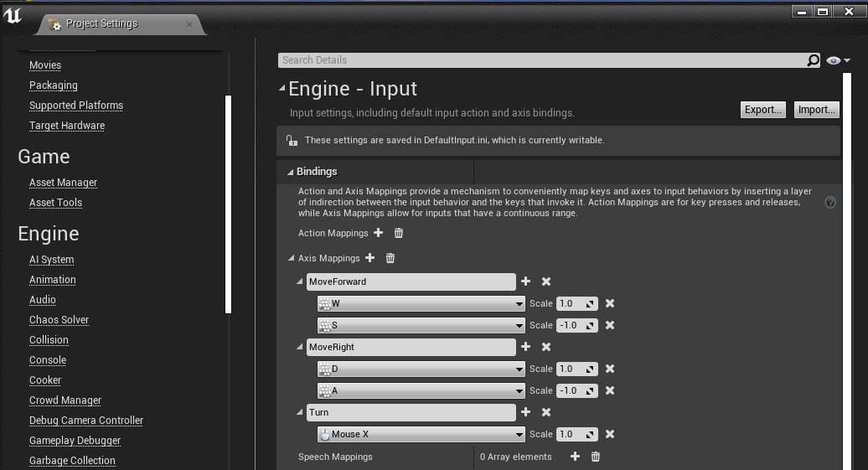The height and width of the screenshot is (470, 868).
Task: Click the category list scrollbar
Action: pos(228,204)
